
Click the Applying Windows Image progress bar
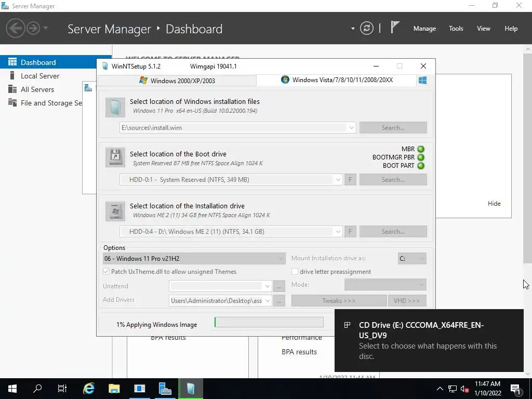[269, 322]
